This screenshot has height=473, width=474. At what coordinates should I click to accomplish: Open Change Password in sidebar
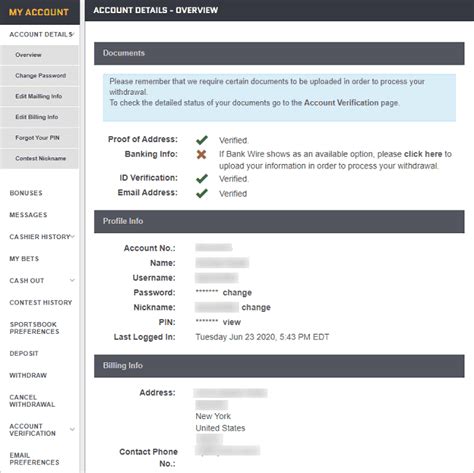[40, 76]
